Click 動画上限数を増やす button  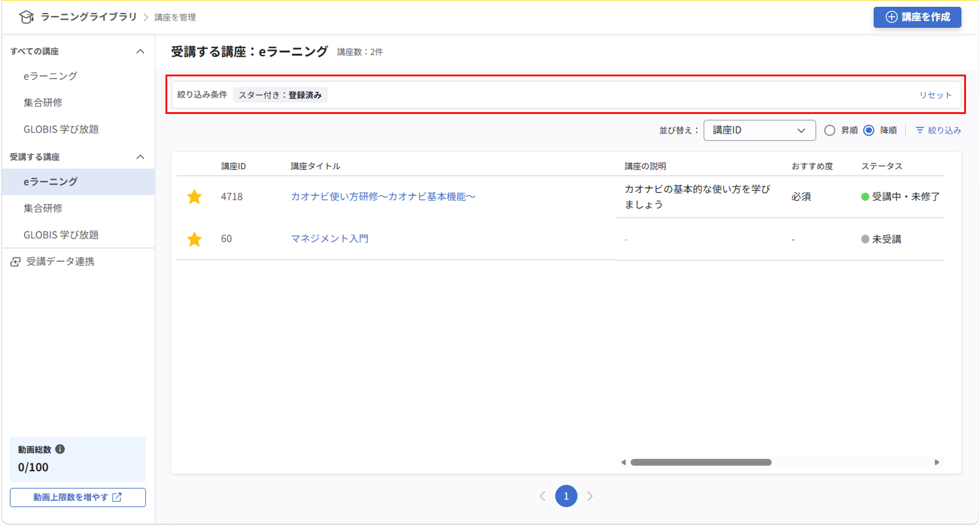[78, 497]
